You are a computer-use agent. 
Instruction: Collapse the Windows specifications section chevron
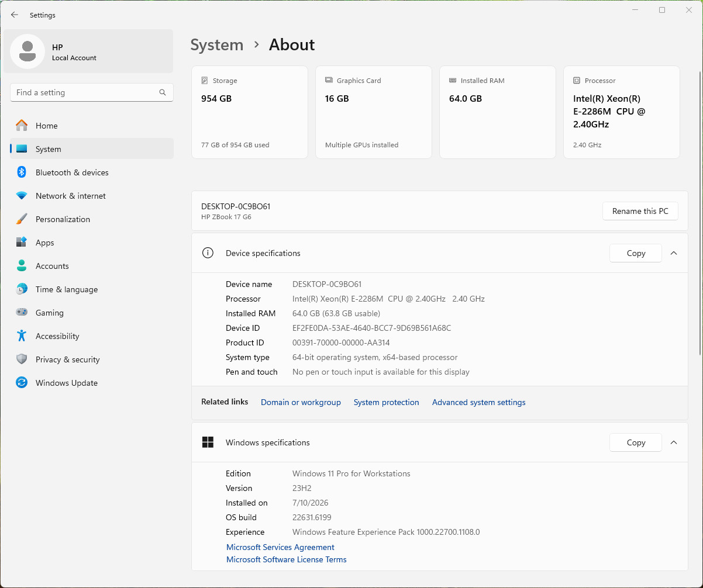(674, 442)
